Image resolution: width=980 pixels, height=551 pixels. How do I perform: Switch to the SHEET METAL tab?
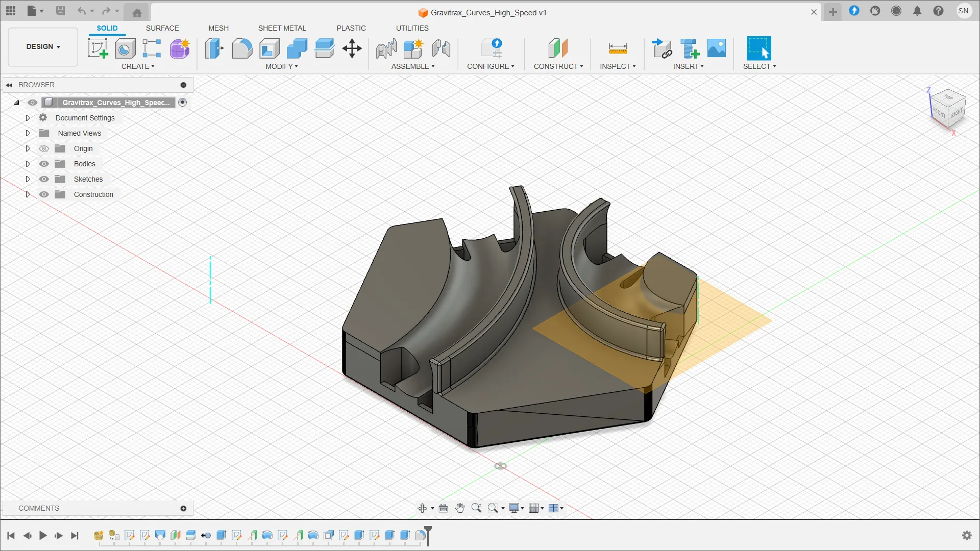tap(282, 28)
